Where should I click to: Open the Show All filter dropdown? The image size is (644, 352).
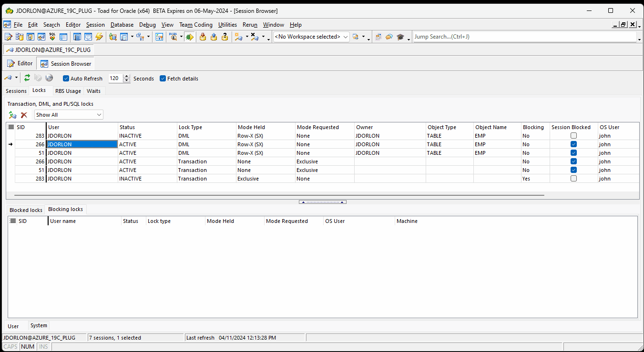tap(99, 115)
